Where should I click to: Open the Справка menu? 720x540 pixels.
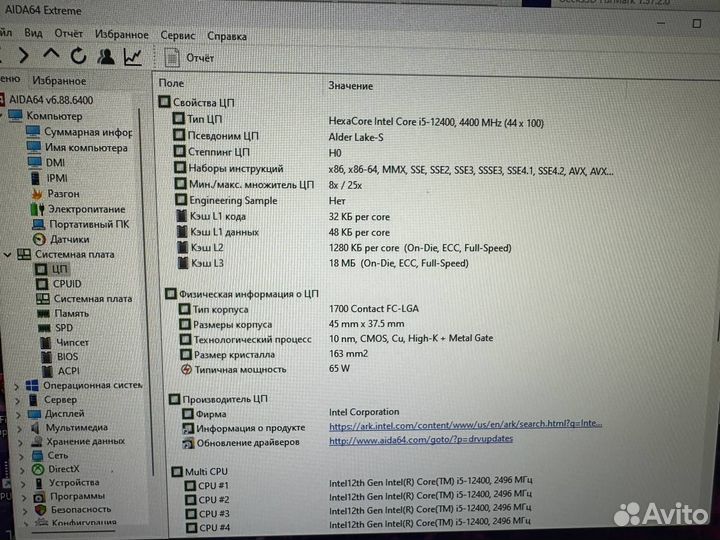[x=227, y=36]
